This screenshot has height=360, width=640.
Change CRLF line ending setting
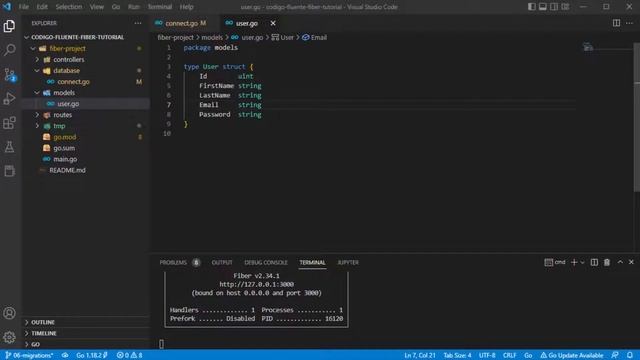[509, 355]
